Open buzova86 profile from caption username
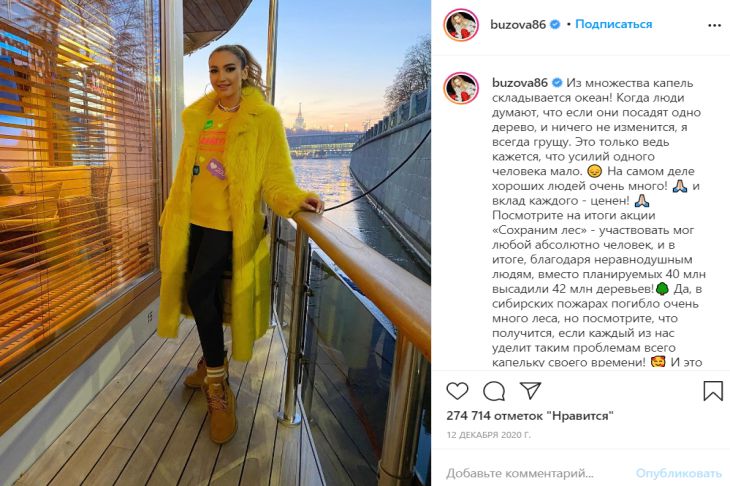The height and width of the screenshot is (486, 730). [520, 83]
